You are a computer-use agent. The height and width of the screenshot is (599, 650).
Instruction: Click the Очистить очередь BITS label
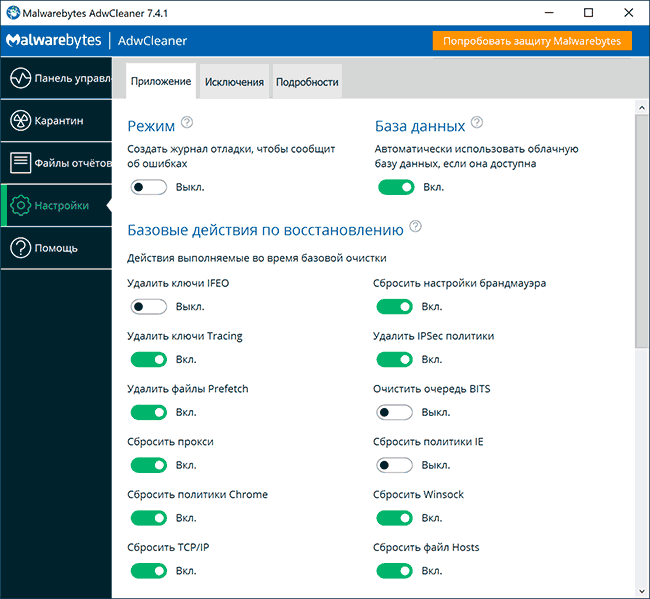click(432, 389)
